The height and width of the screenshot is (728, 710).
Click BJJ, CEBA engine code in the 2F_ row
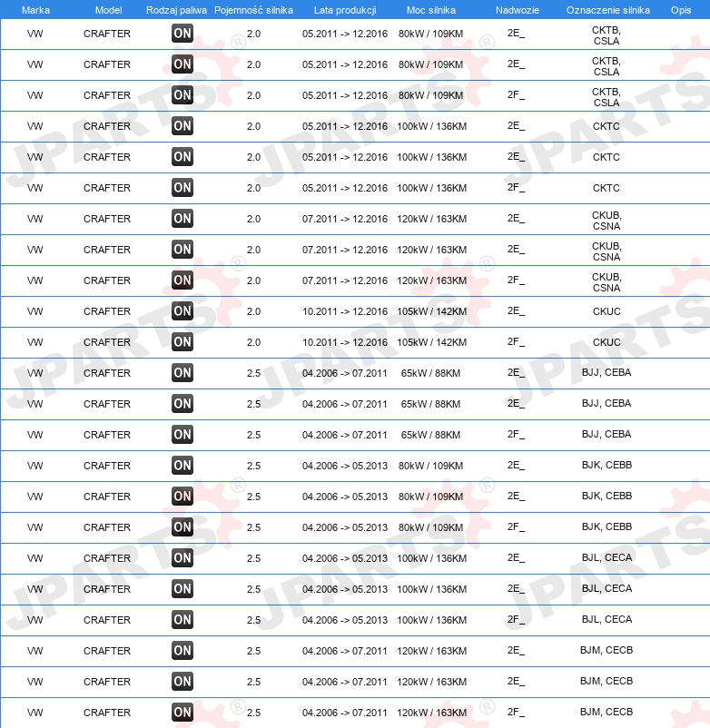tap(606, 434)
